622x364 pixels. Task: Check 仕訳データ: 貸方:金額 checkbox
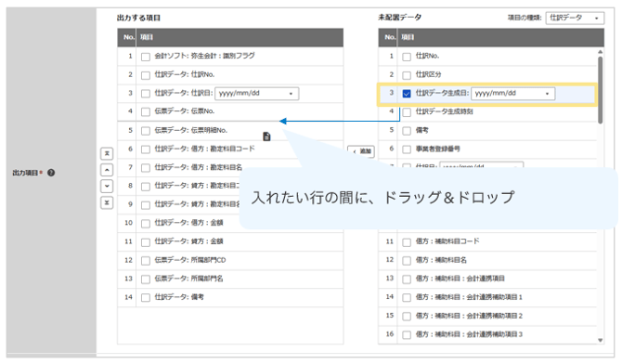(x=146, y=242)
